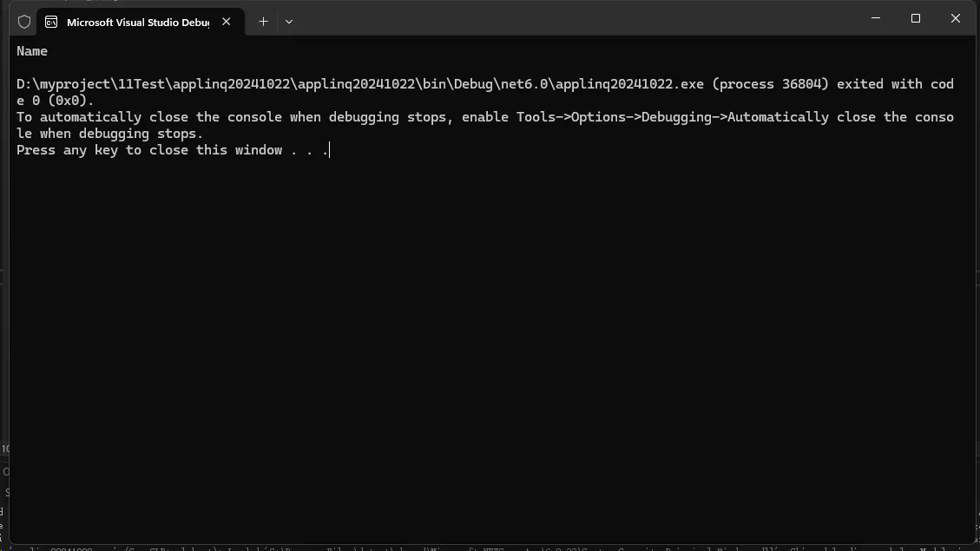Close the terminal window

pos(956,18)
